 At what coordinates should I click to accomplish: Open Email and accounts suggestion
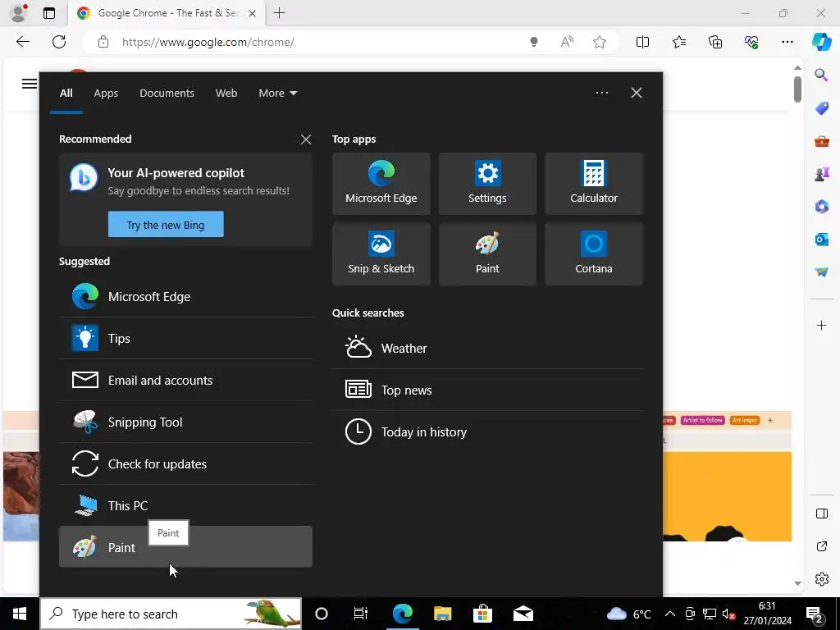[185, 381]
